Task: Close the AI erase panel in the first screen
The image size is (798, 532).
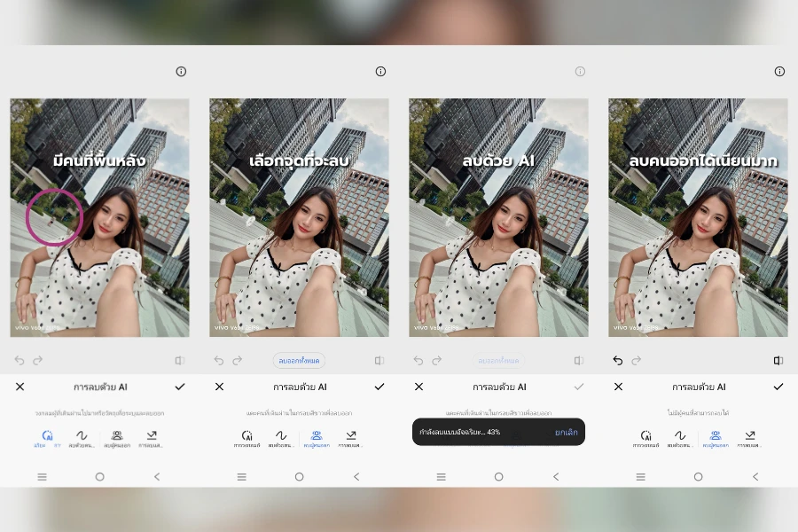Action: click(20, 387)
